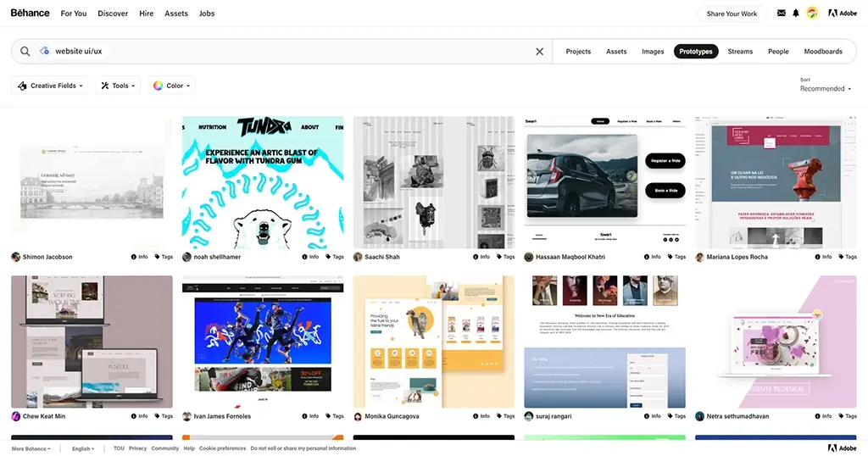Viewport: 868px width, 456px height.
Task: Open For You in top navigation
Action: 74,14
